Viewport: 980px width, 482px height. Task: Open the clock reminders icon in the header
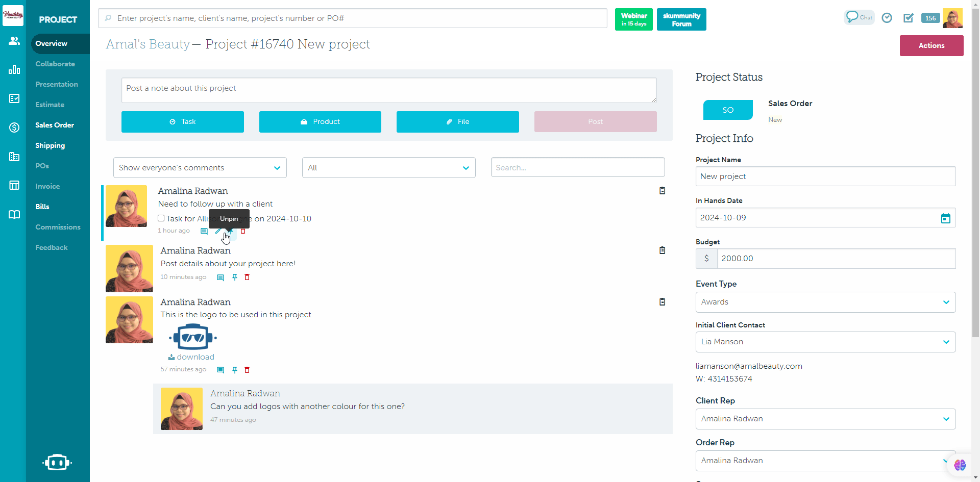[x=887, y=18]
